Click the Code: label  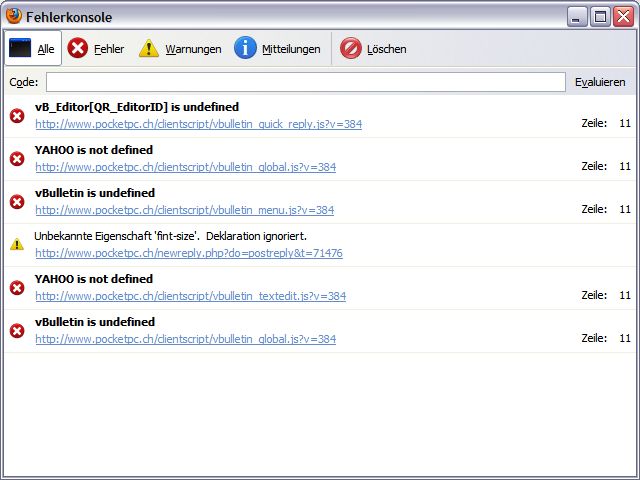point(24,82)
